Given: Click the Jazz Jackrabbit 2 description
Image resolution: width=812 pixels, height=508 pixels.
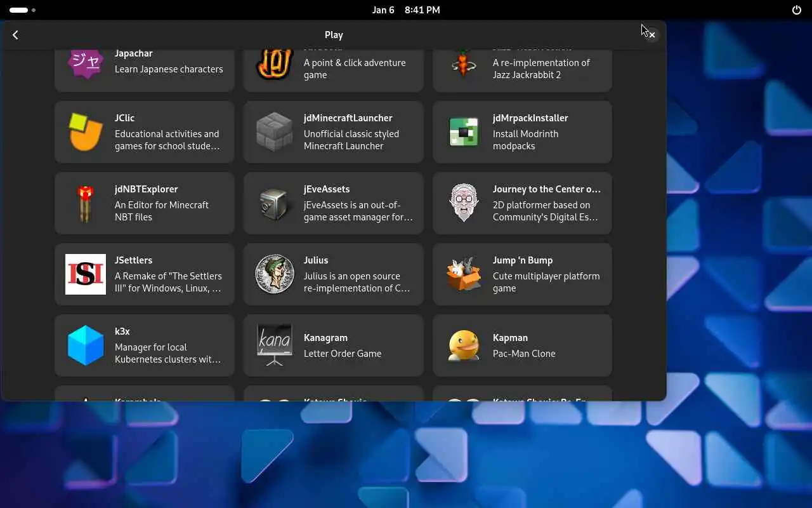Looking at the screenshot, I should click(541, 69).
